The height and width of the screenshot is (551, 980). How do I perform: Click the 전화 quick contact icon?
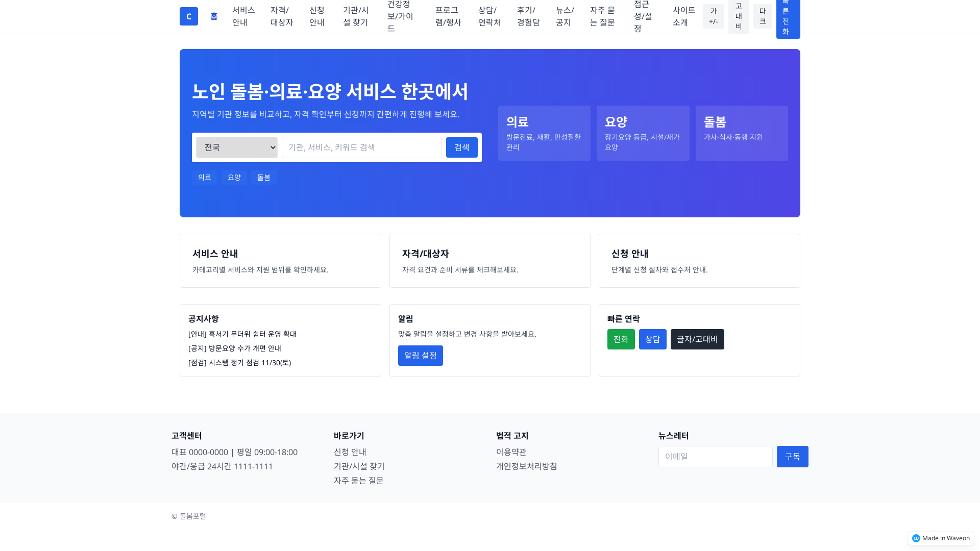(621, 339)
